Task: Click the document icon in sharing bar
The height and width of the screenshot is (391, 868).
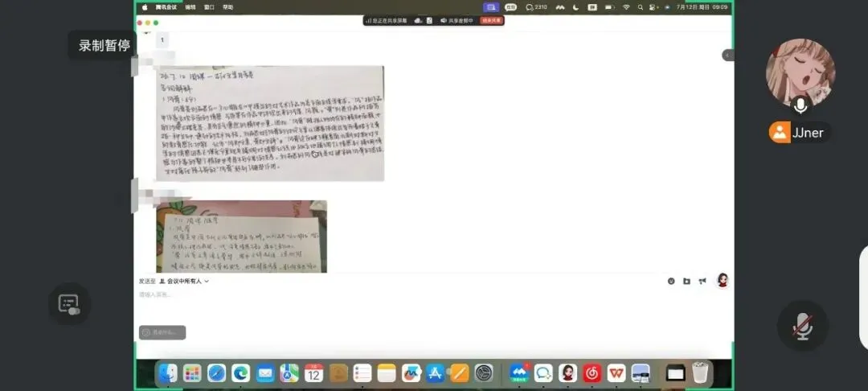Action: click(x=429, y=20)
